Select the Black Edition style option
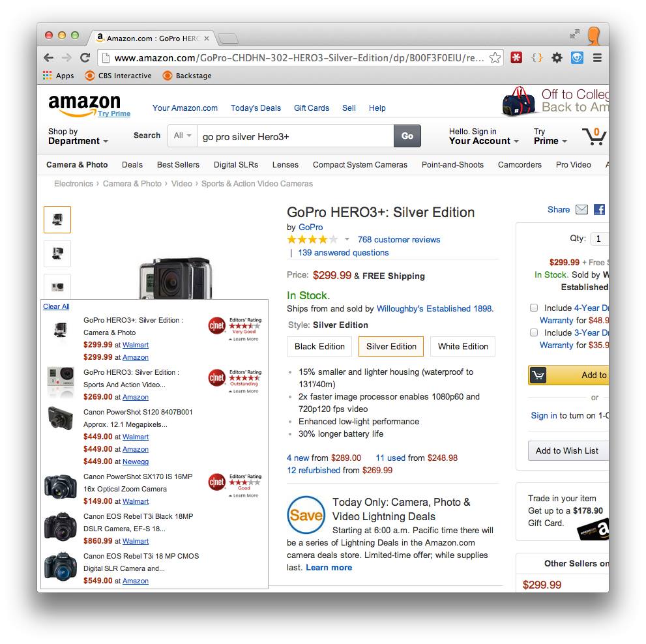Image resolution: width=646 pixels, height=644 pixels. point(319,347)
